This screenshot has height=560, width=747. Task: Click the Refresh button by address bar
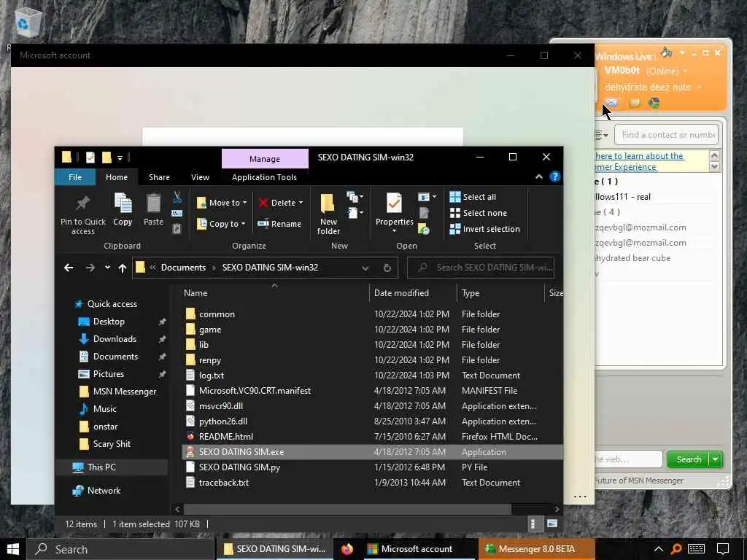click(x=387, y=268)
